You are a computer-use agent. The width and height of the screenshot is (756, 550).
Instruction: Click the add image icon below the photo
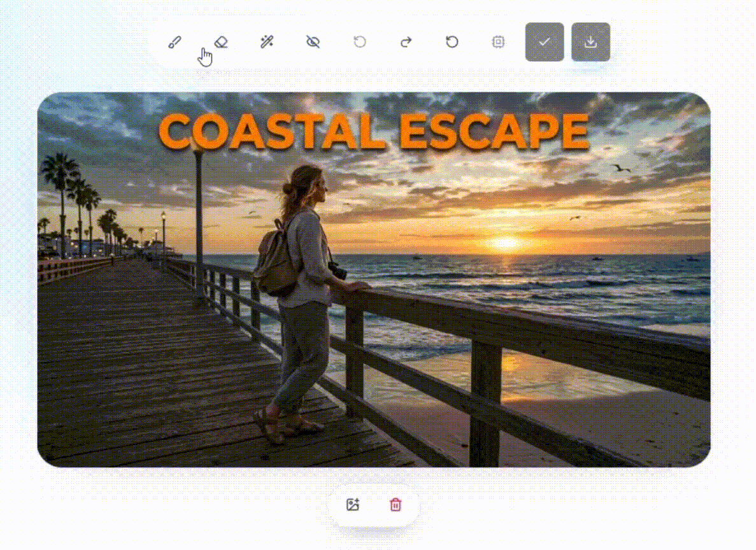(353, 505)
